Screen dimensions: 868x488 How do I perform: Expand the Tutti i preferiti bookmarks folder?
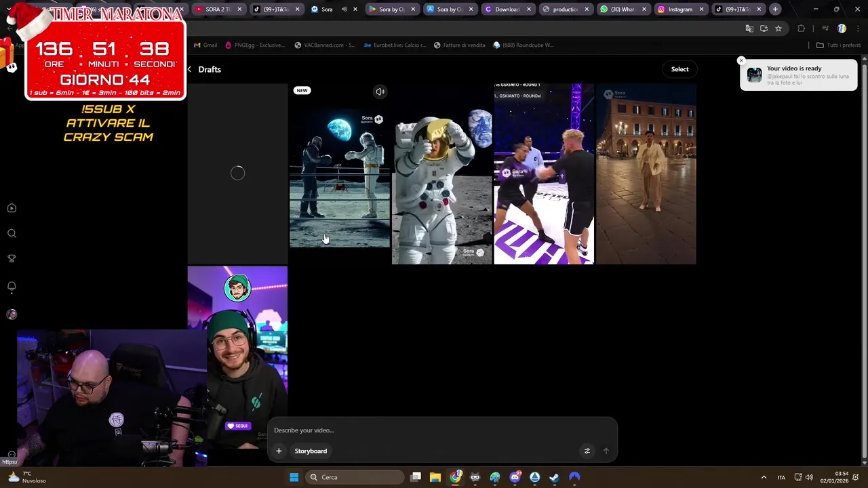coord(839,45)
